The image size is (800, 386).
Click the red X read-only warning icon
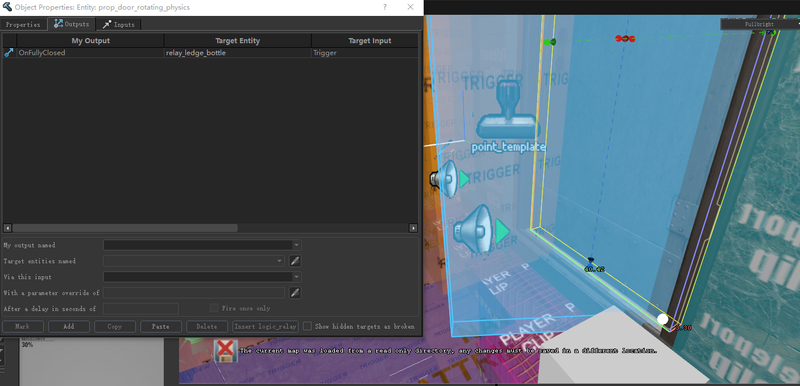225,351
